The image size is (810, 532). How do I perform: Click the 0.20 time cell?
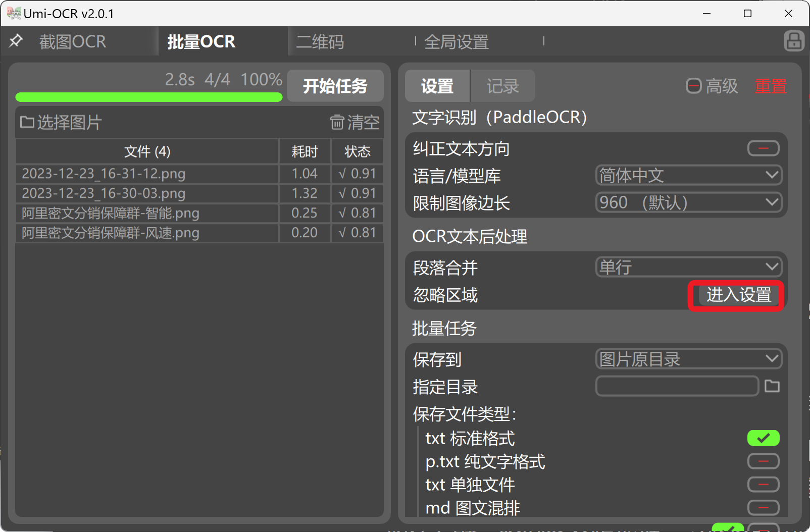tap(305, 233)
